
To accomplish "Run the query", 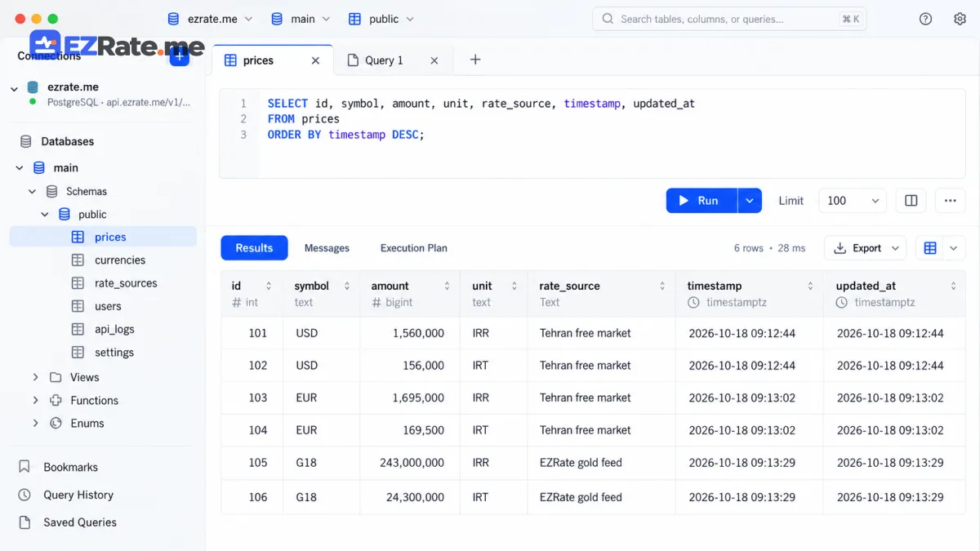I will pyautogui.click(x=702, y=201).
